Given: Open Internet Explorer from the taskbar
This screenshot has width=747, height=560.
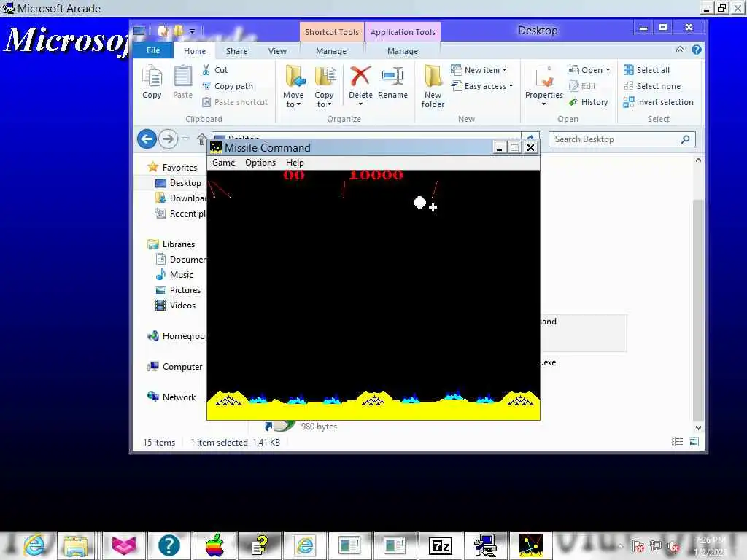Looking at the screenshot, I should (34, 545).
